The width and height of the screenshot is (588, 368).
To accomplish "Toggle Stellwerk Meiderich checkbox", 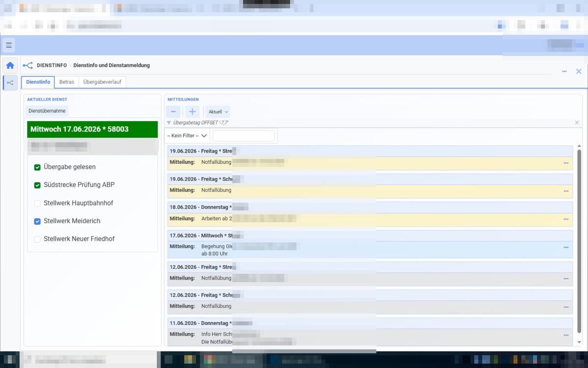I will [x=37, y=221].
